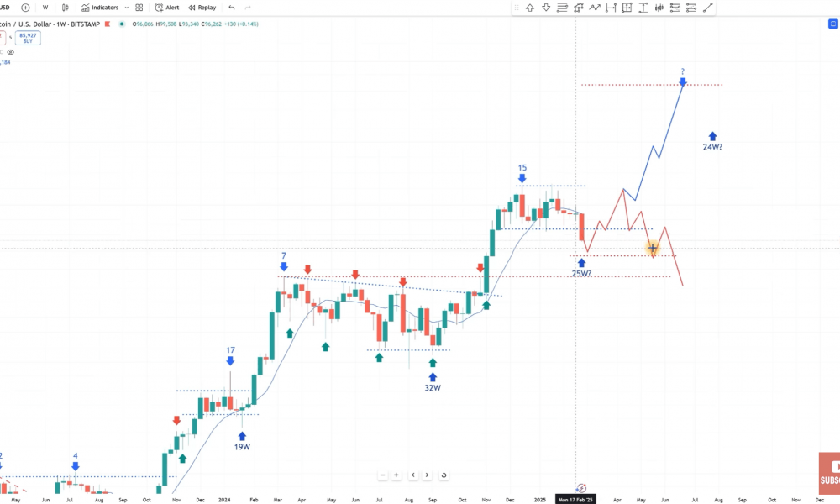Click the '24W?' chart annotation

(712, 147)
